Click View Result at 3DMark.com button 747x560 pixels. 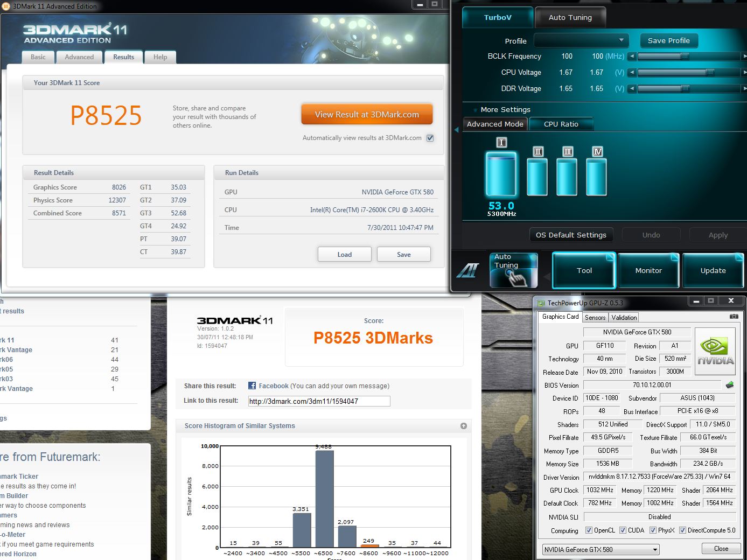pyautogui.click(x=367, y=114)
